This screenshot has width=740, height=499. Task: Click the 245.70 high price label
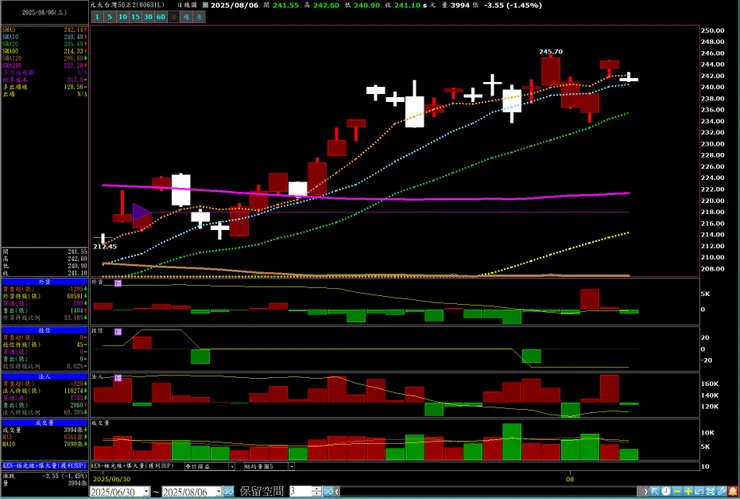[551, 51]
